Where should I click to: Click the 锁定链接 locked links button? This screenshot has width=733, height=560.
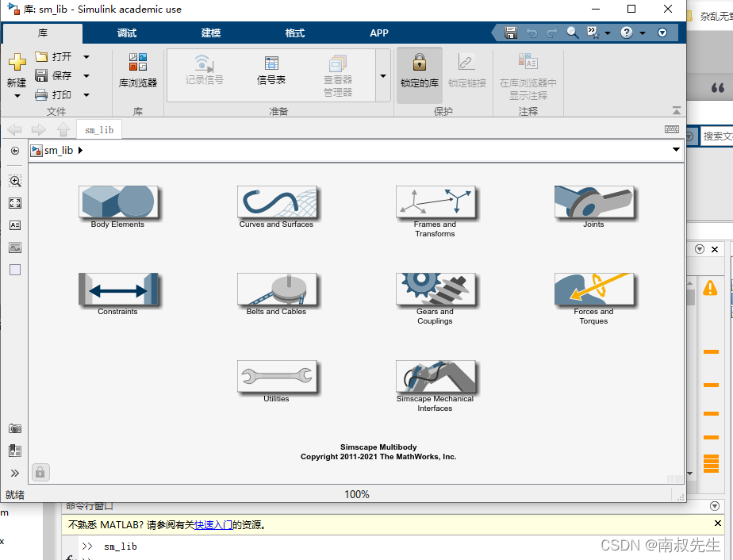coord(467,71)
